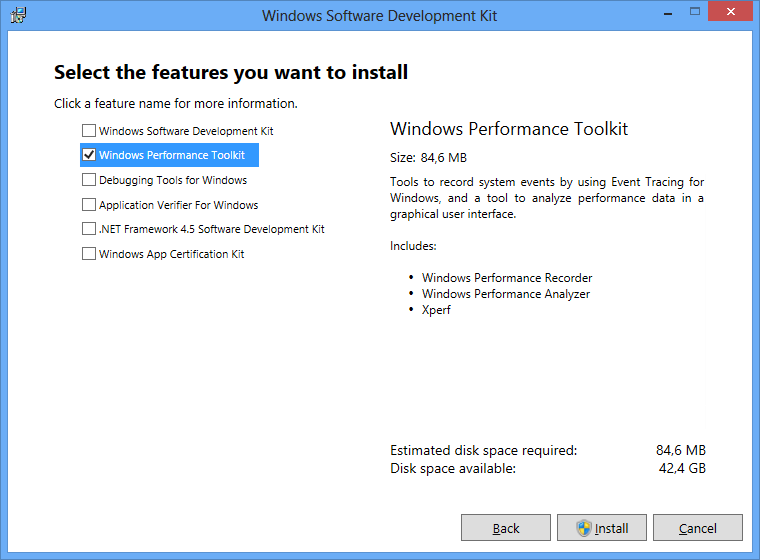The height and width of the screenshot is (560, 760).
Task: Click the disabled maximize button
Action: [695, 12]
